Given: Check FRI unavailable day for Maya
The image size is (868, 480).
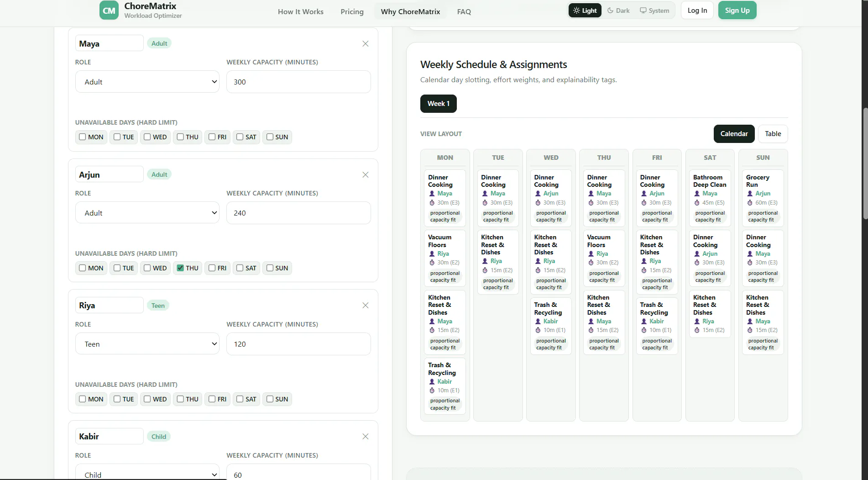Looking at the screenshot, I should (x=212, y=137).
